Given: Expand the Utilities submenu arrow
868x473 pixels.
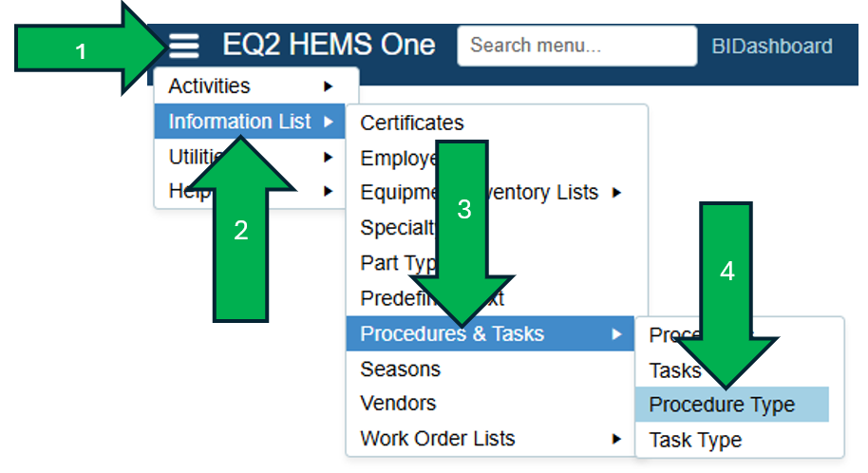Looking at the screenshot, I should pyautogui.click(x=328, y=157).
